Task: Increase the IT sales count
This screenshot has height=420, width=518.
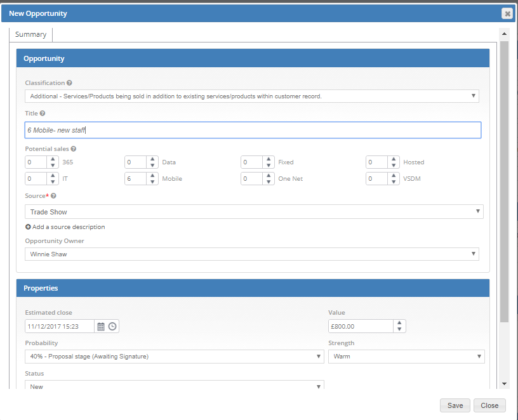Action: 53,176
